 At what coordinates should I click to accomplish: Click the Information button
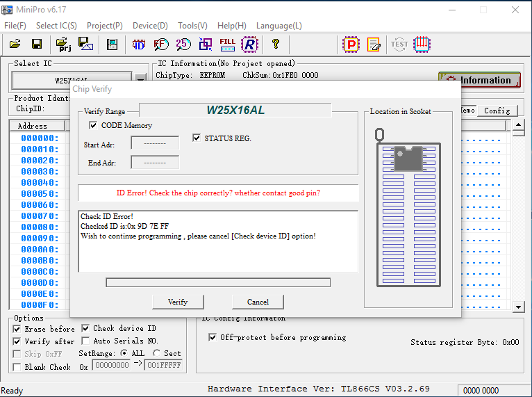479,80
